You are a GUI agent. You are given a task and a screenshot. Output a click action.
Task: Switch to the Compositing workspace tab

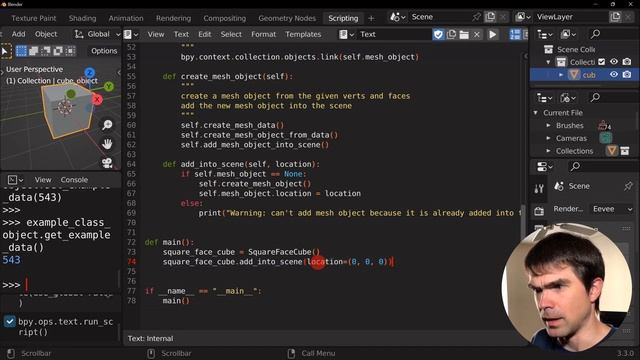pos(224,18)
